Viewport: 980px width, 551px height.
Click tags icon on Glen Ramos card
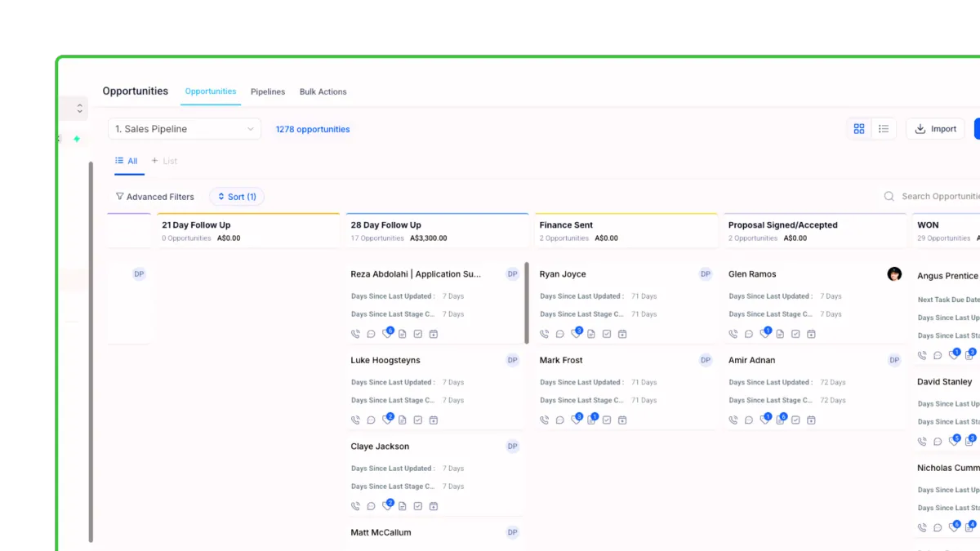[x=765, y=333]
